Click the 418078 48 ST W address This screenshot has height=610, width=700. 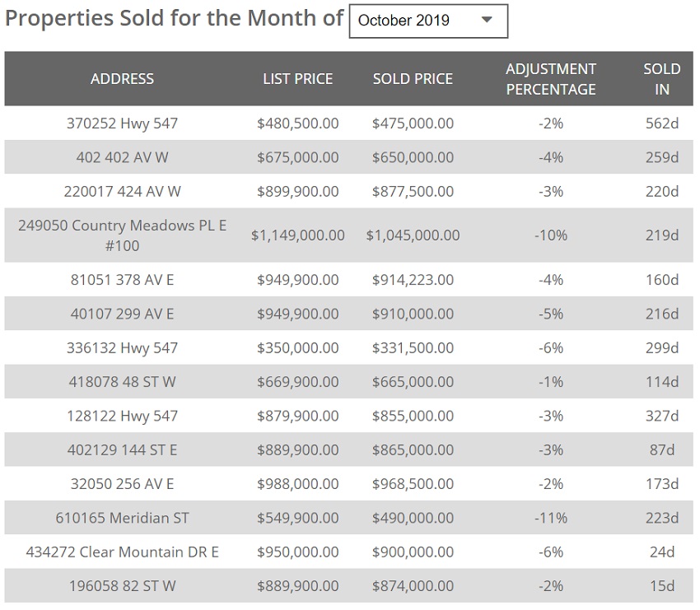click(122, 382)
